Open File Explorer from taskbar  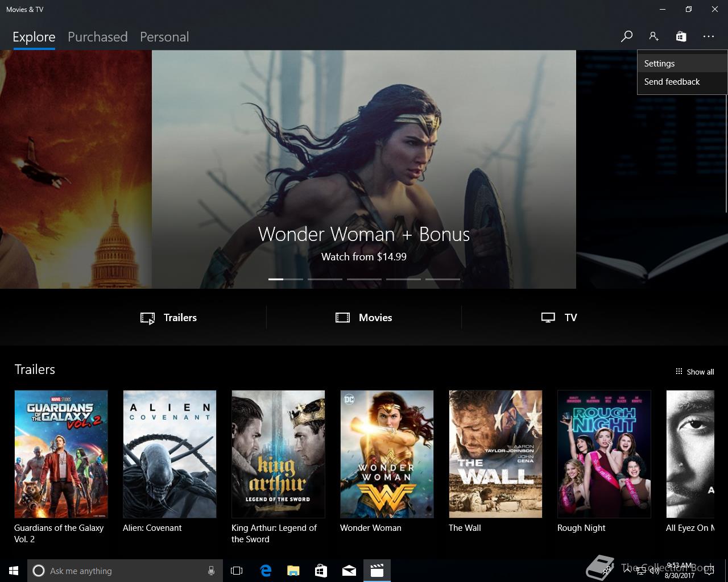click(293, 571)
